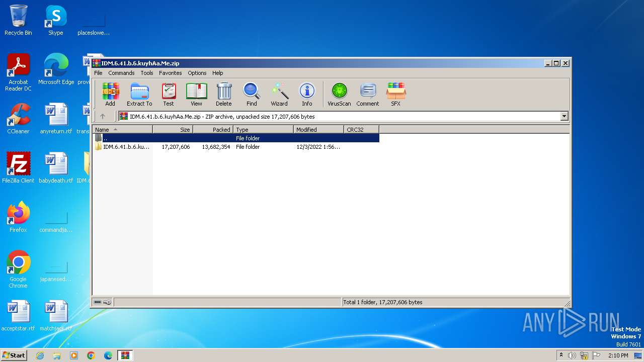The width and height of the screenshot is (644, 362).
Task: Select matchjack.rtf desktop file
Action: (56, 316)
